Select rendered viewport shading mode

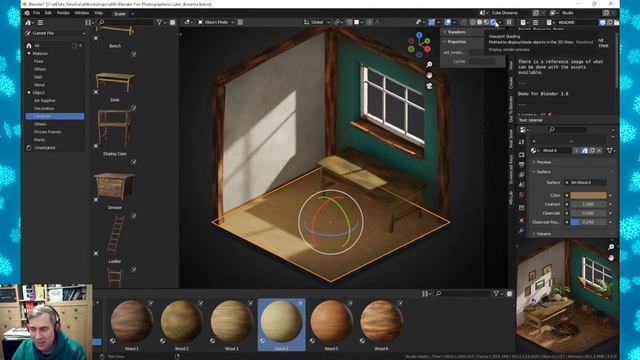point(493,22)
